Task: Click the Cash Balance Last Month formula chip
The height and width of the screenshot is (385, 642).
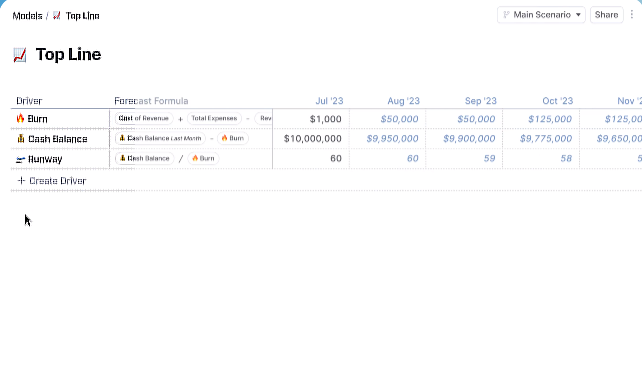Action: click(160, 138)
